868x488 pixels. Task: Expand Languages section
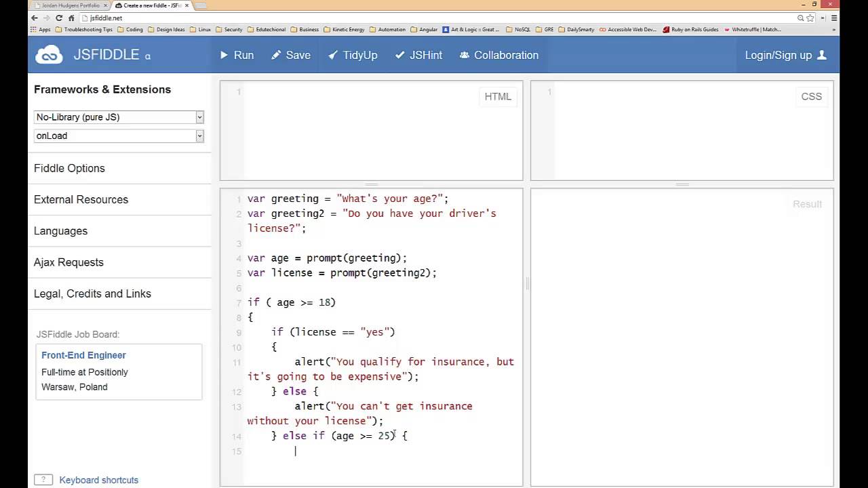pyautogui.click(x=60, y=230)
